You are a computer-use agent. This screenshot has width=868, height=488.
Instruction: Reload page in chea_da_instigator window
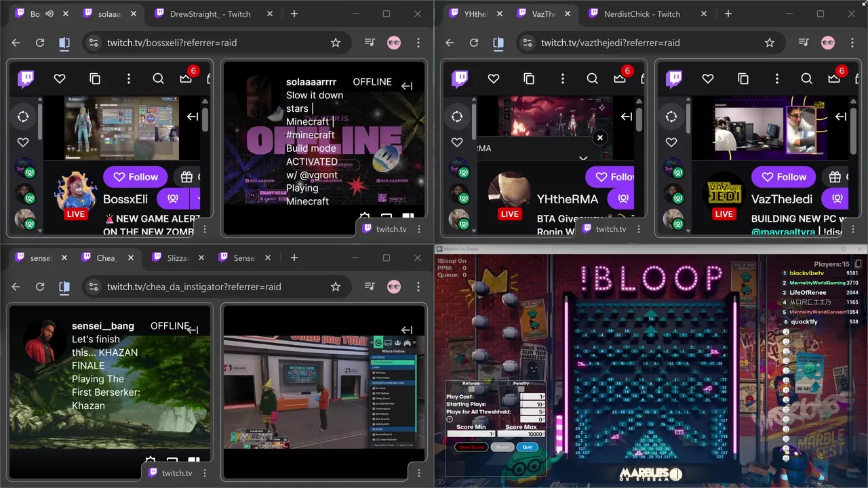click(40, 287)
